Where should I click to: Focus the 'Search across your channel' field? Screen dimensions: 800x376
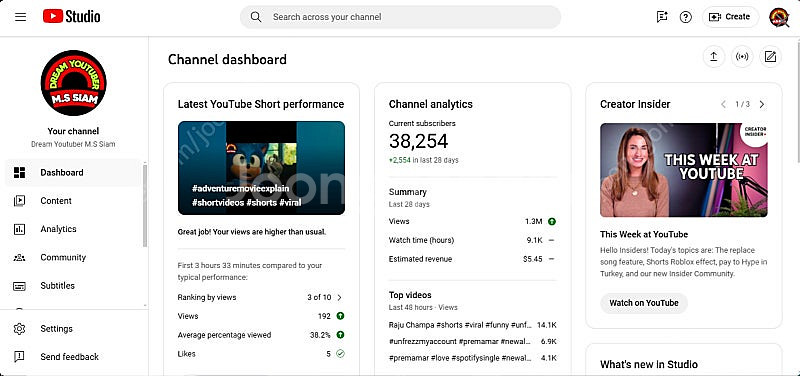coord(401,17)
